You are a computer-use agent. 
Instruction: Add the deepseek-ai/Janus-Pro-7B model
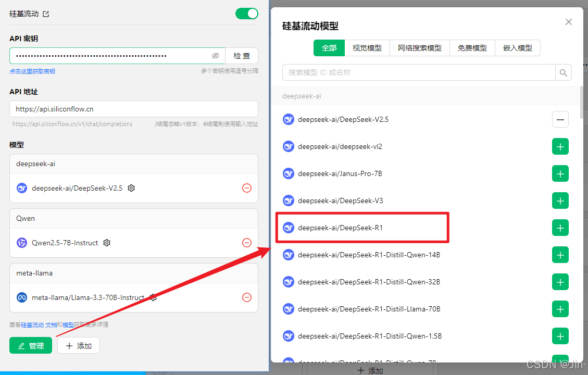tap(560, 173)
